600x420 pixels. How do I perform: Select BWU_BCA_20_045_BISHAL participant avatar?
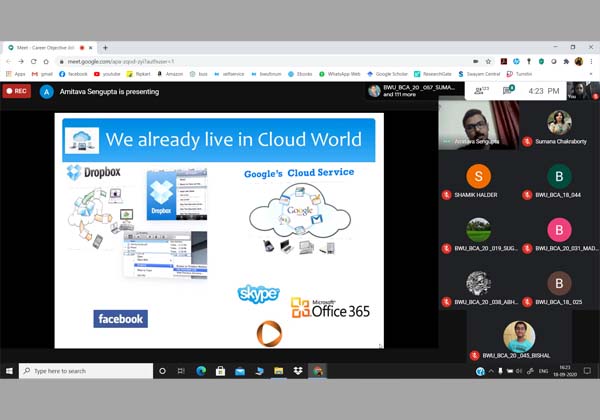pos(519,337)
